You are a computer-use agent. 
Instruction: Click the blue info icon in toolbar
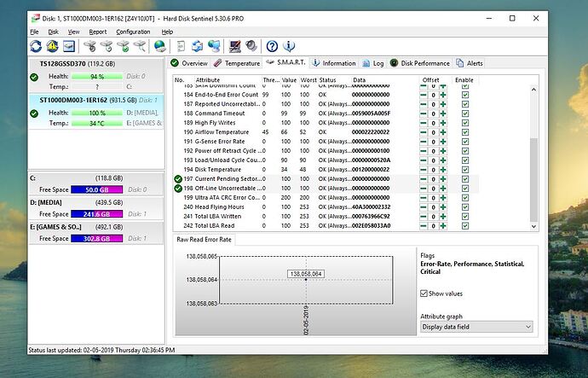point(290,46)
